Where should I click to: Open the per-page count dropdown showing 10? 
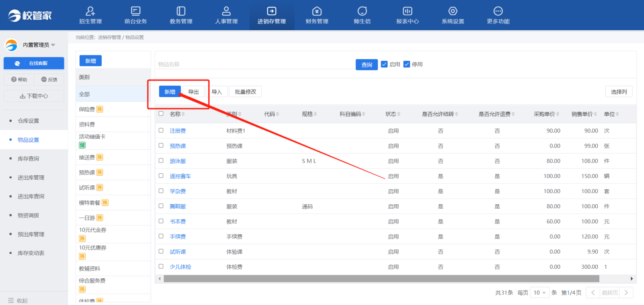click(539, 293)
